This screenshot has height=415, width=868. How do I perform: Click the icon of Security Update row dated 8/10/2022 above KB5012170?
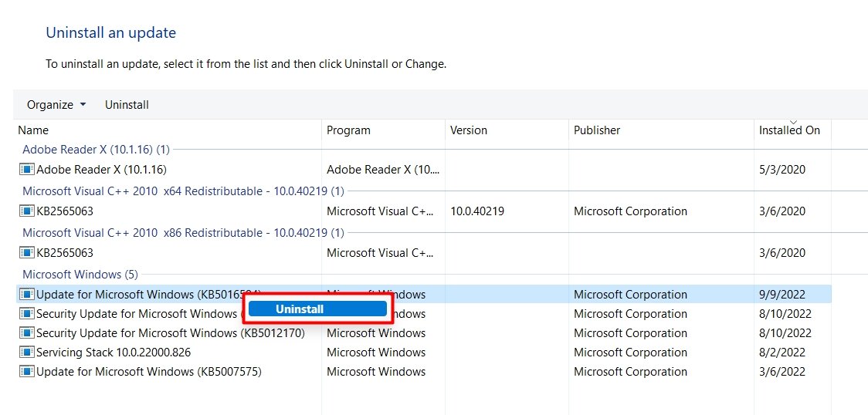[x=26, y=314]
